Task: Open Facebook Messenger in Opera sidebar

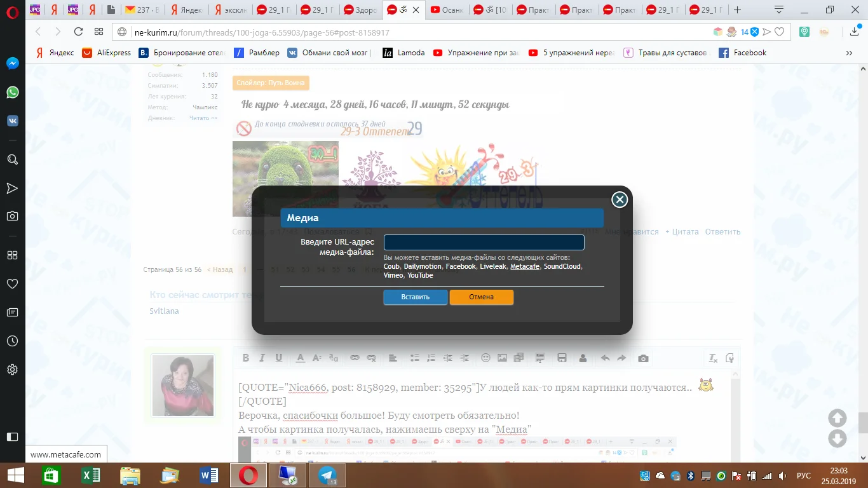Action: [x=12, y=64]
